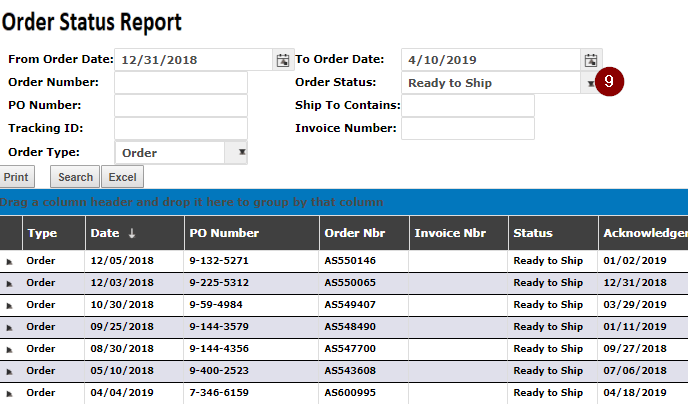Screen dimensions: 688x404
Task: Click the Print button
Action: [x=16, y=177]
